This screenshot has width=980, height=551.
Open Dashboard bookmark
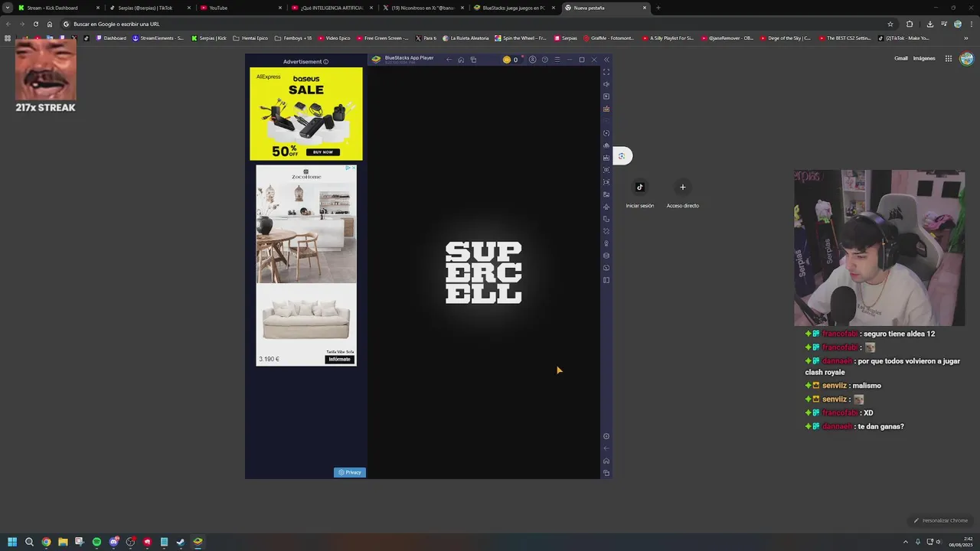point(111,37)
